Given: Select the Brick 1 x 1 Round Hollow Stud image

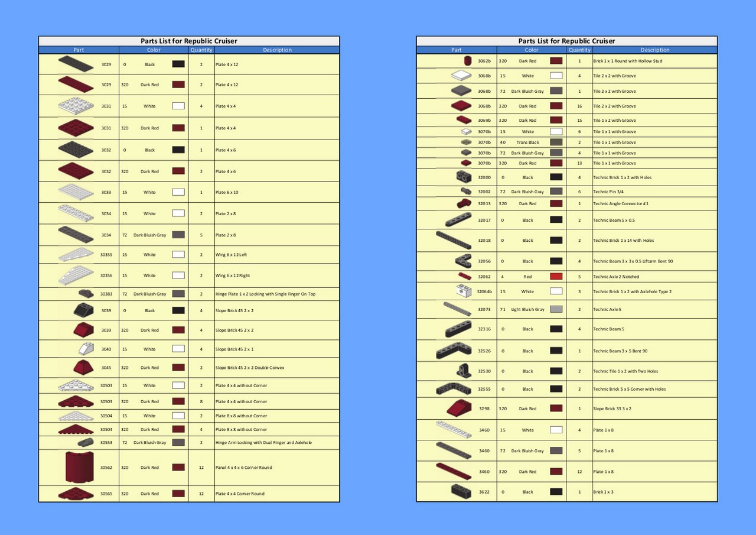Looking at the screenshot, I should (x=468, y=60).
